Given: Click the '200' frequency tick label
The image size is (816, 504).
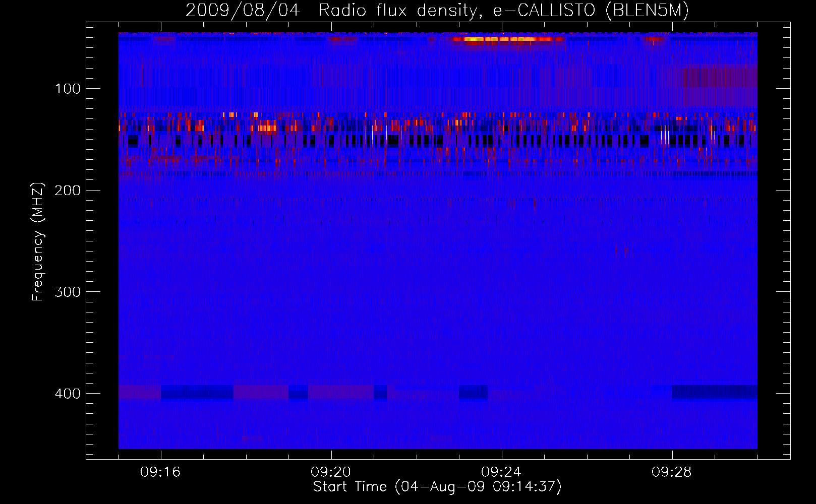Looking at the screenshot, I should [68, 191].
